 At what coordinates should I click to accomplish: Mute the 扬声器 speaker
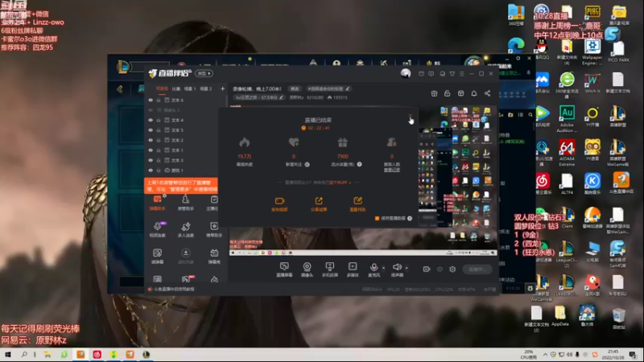(x=397, y=269)
